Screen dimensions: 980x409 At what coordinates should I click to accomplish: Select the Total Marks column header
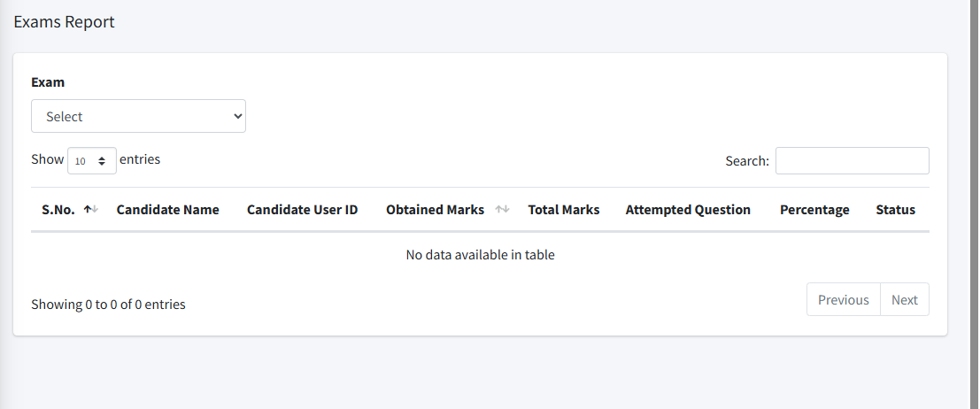pyautogui.click(x=563, y=210)
